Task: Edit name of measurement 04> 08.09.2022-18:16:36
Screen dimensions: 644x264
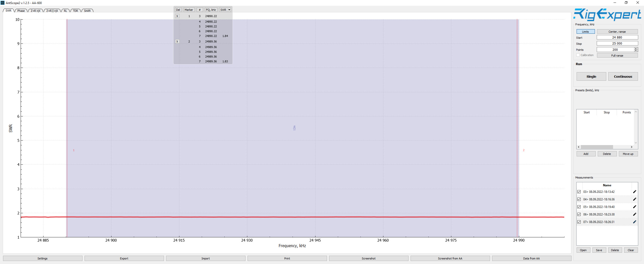Action: [634, 199]
